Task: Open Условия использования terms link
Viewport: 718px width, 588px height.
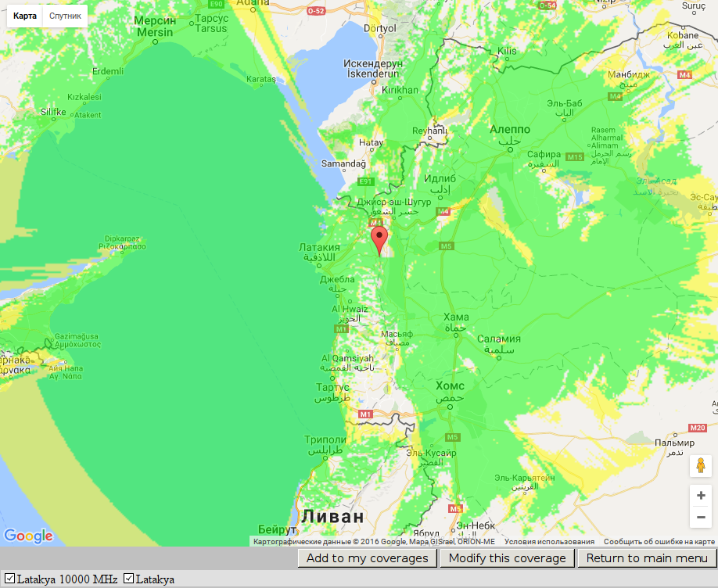Action: [x=549, y=541]
